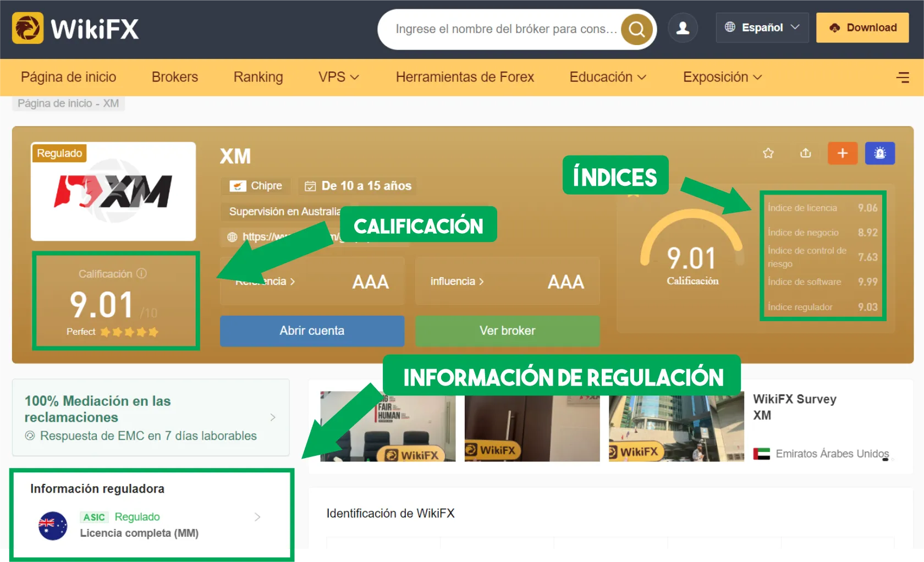The height and width of the screenshot is (562, 924).
Task: Expand the 100% Mediación en las reclamaciones arrow
Action: [x=273, y=417]
